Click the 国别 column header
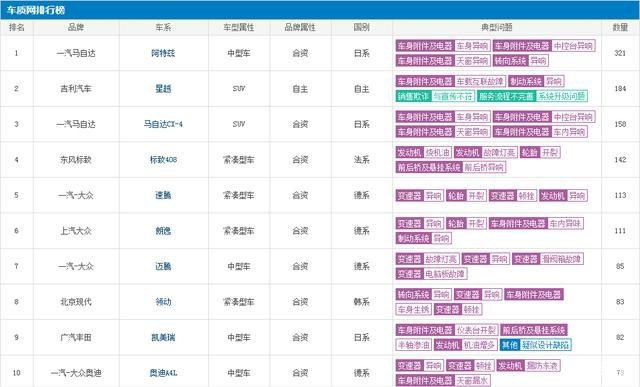This screenshot has height=387, width=640. [x=362, y=27]
